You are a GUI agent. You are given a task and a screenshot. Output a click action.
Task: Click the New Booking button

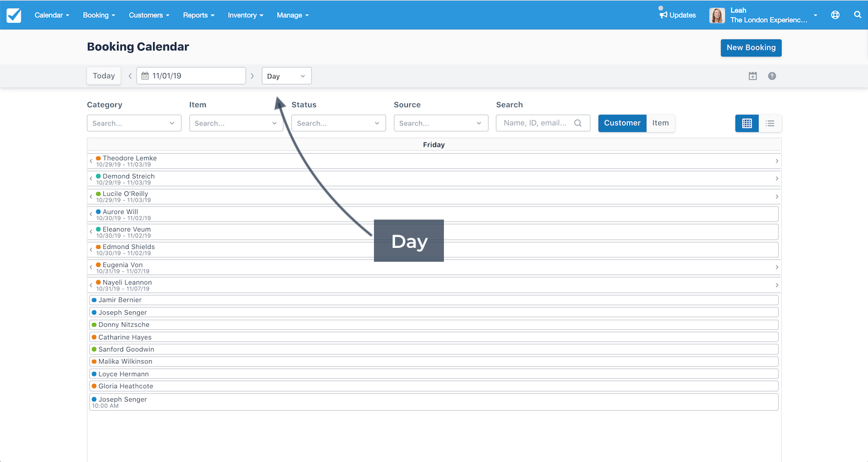point(751,48)
